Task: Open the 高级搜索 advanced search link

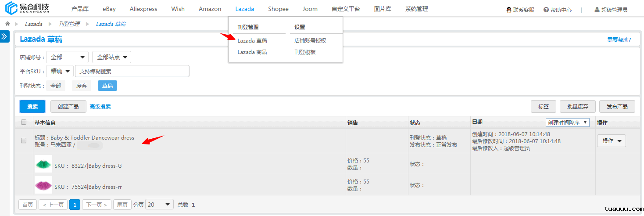Action: tap(100, 106)
